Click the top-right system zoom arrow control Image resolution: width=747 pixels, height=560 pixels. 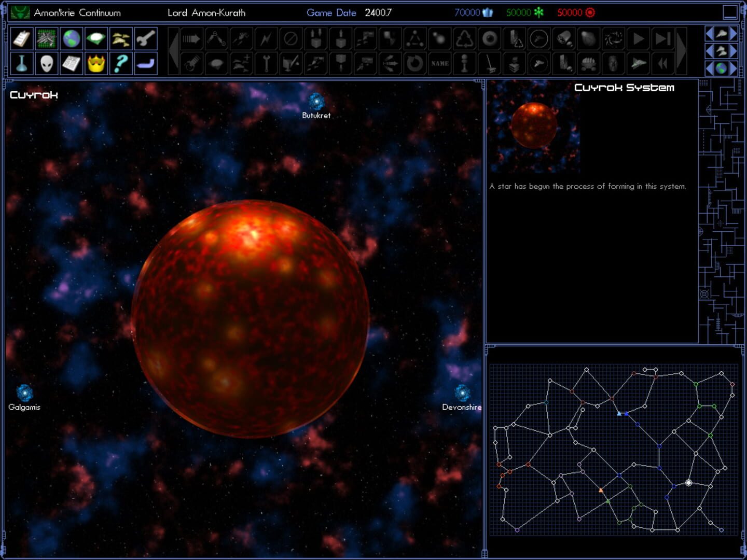[732, 34]
